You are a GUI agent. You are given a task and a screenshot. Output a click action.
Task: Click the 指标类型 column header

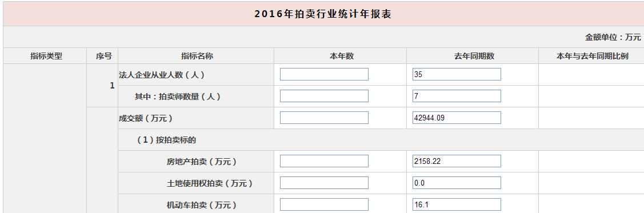45,56
